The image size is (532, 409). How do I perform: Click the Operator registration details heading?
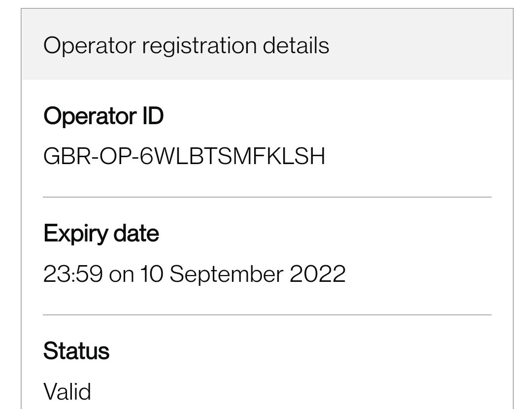[x=186, y=45]
